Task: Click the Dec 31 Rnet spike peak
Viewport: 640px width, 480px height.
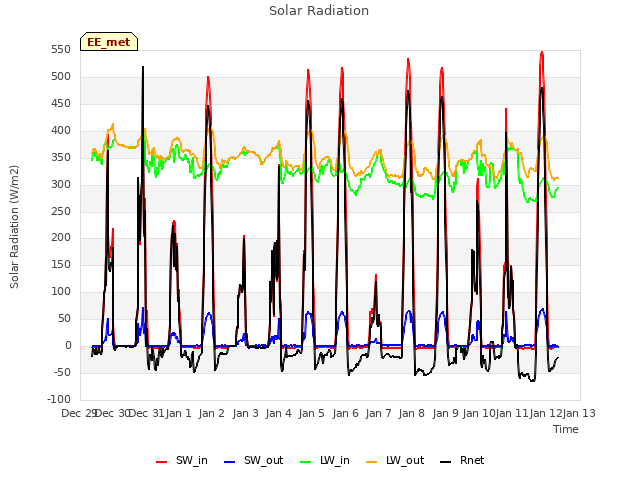Action: coord(143,67)
